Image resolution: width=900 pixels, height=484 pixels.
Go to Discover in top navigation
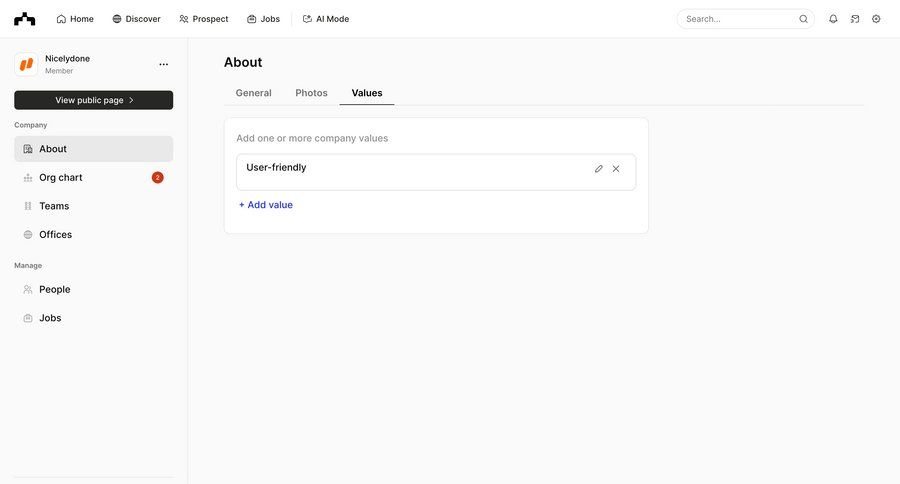(x=136, y=19)
